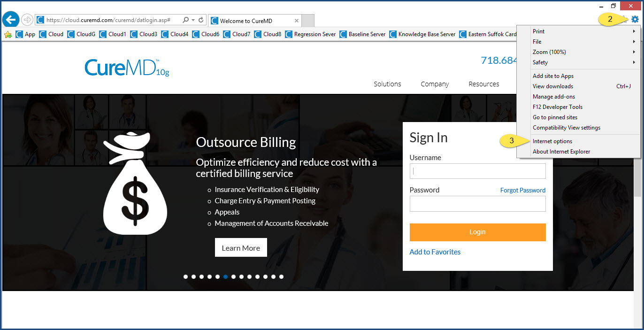Click the Outsource Billing heading
The image size is (644, 330).
[246, 142]
